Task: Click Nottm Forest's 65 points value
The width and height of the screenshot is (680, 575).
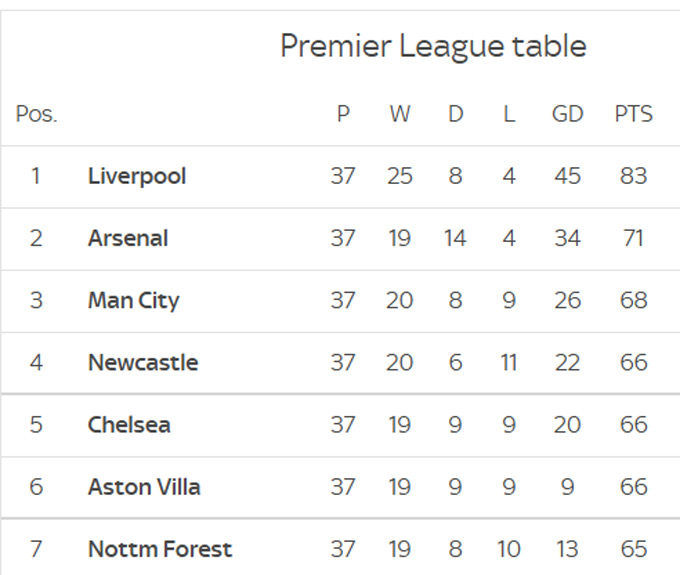Action: point(633,549)
